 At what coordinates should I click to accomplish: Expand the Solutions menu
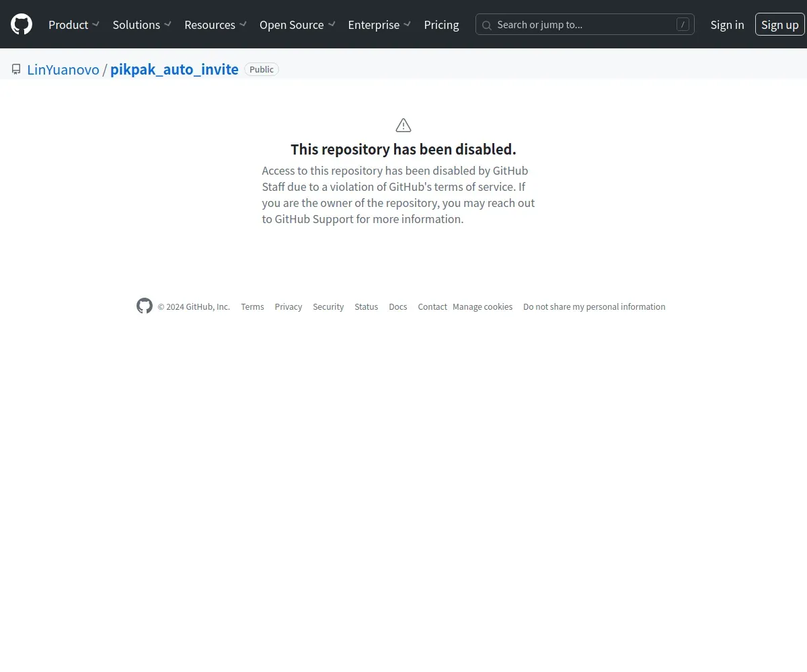142,25
